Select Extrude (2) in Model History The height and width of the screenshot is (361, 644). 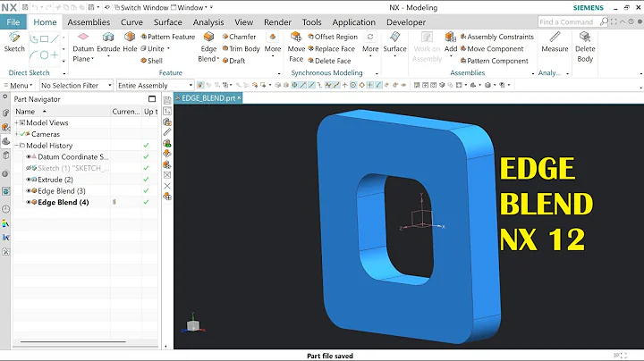click(55, 180)
